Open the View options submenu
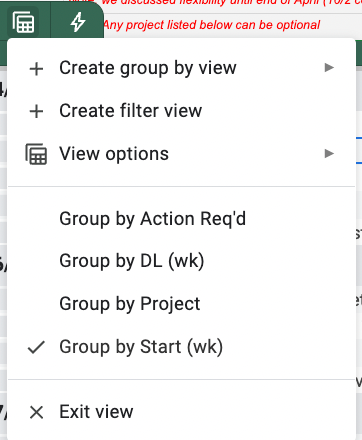Image resolution: width=362 pixels, height=440 pixels. point(181,154)
